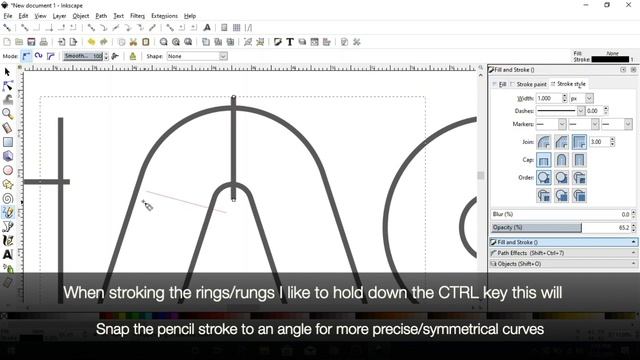
Task: Click the New document icon
Action: (x=7, y=42)
